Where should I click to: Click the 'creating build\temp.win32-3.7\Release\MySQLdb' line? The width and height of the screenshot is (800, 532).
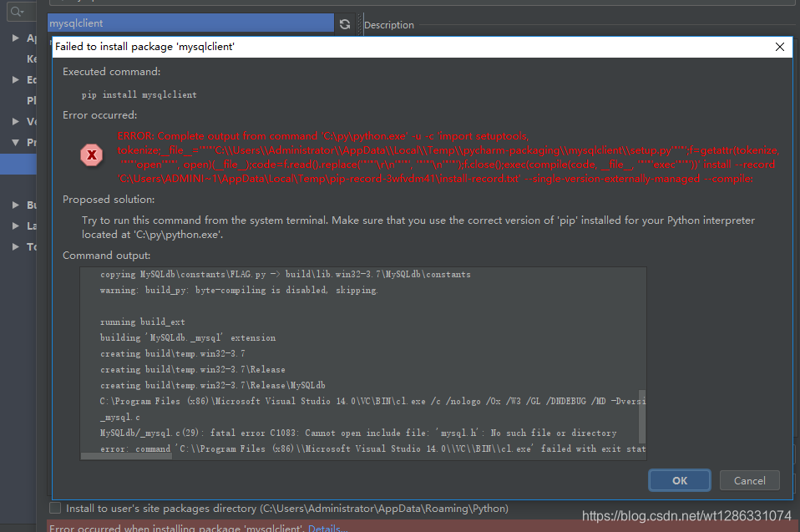click(212, 385)
